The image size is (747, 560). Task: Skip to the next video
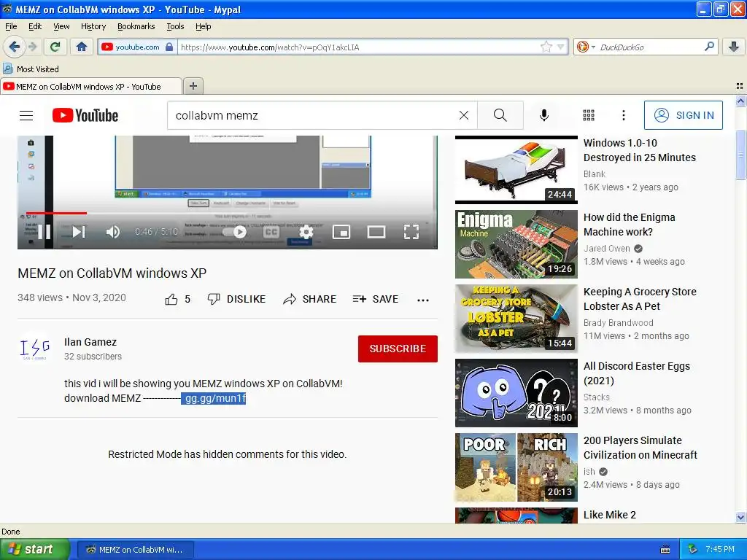[x=79, y=232]
